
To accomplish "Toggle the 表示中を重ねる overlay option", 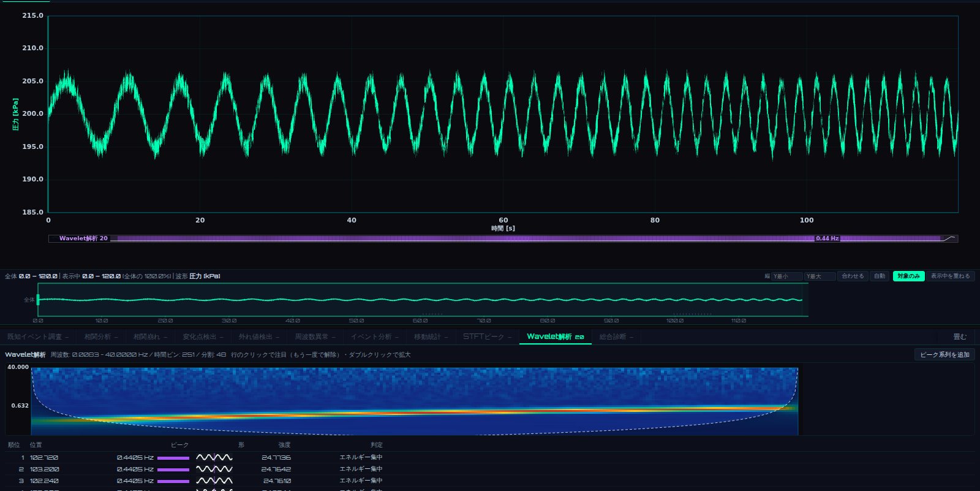I will click(951, 276).
